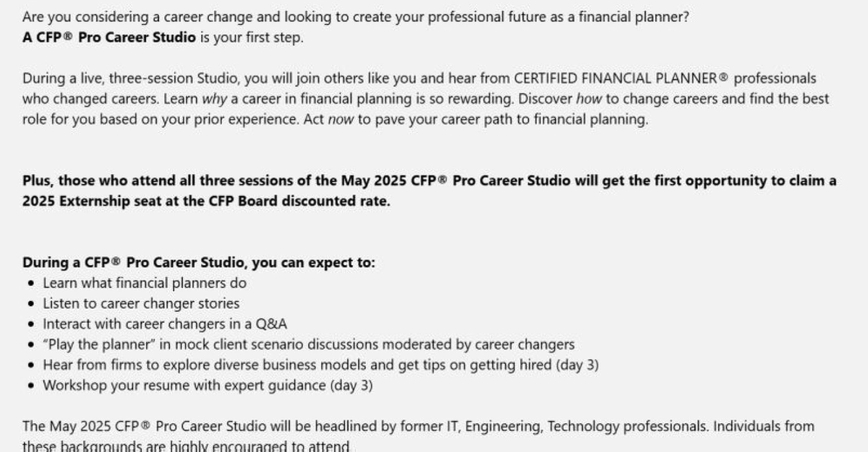Image resolution: width=868 pixels, height=452 pixels.
Task: Click "Workshop your resume with expert guidance" bullet
Action: coord(208,385)
